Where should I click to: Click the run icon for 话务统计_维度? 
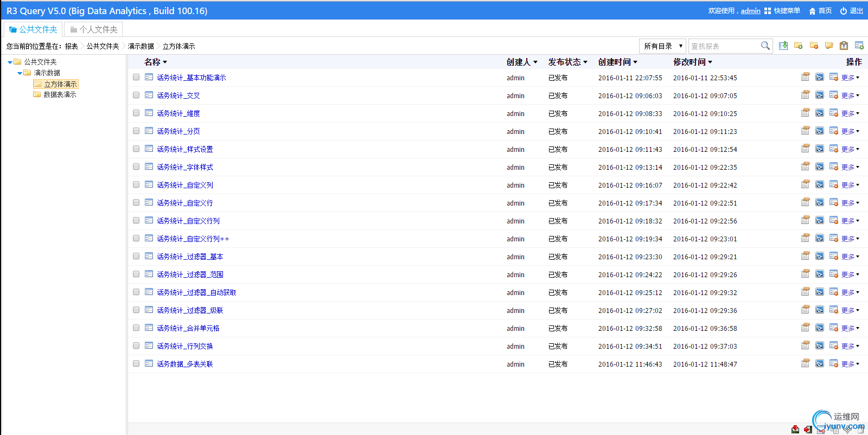click(820, 113)
